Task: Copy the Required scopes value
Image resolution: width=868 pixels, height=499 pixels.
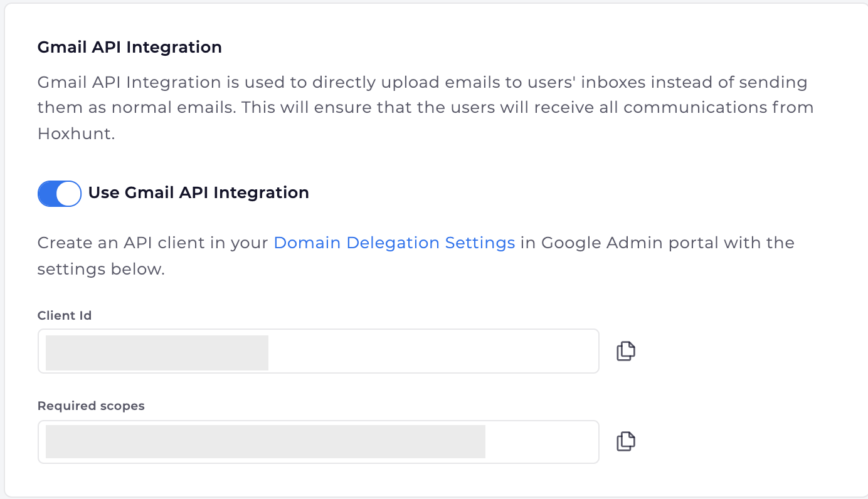Action: pyautogui.click(x=626, y=441)
